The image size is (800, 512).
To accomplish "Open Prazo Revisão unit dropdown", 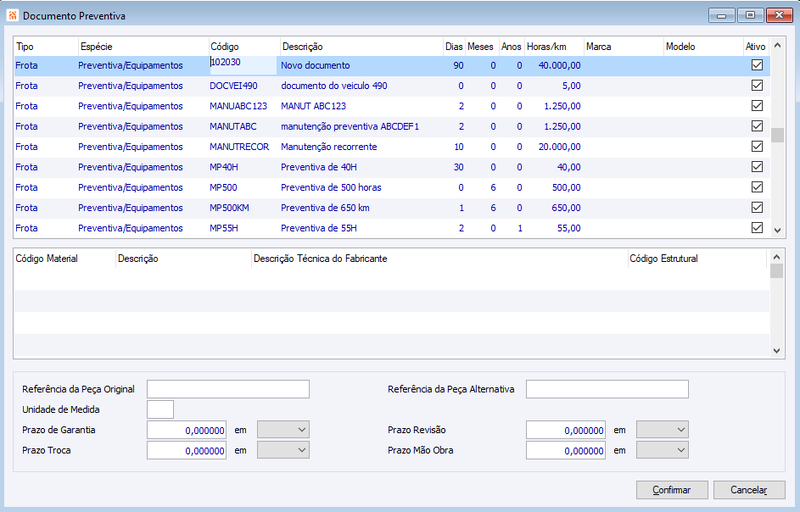I will (x=662, y=430).
